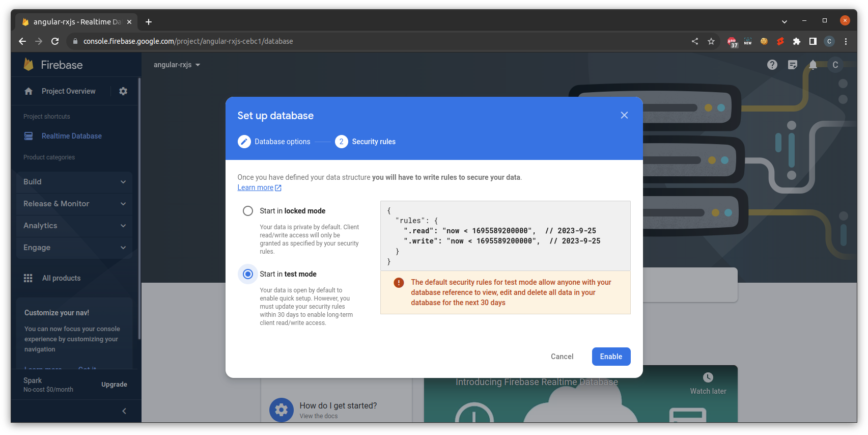Click the Project Overview home icon

pos(29,91)
